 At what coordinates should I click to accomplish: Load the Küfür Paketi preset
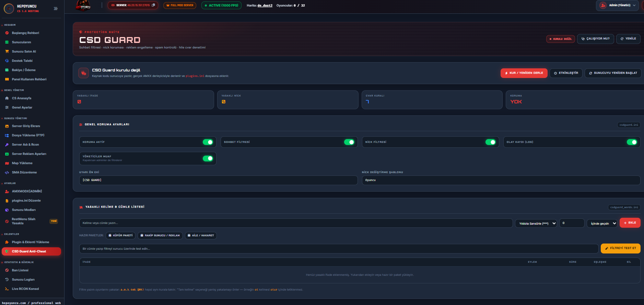(120, 236)
